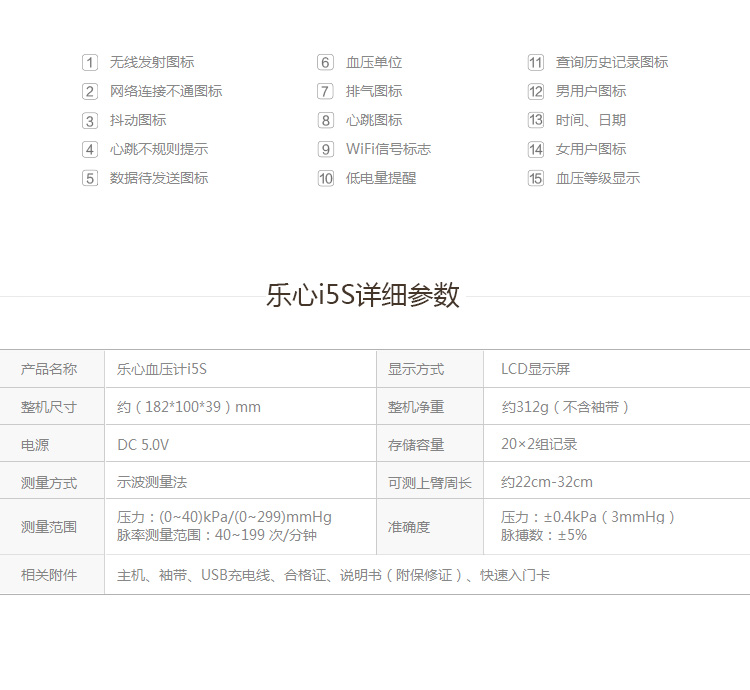
Task: Click the dimension value 约(182*100*39)mm
Action: [x=189, y=407]
